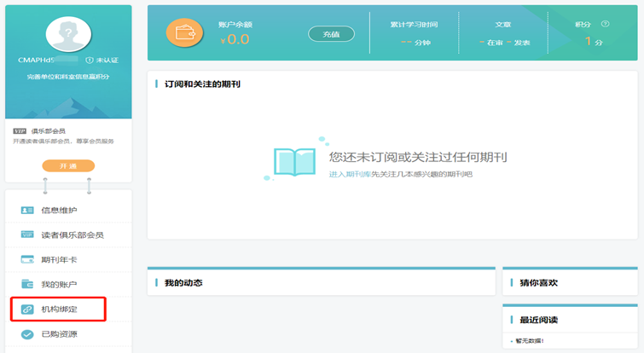Click the 未认证 verification shield icon
The image size is (644, 353).
pos(89,60)
